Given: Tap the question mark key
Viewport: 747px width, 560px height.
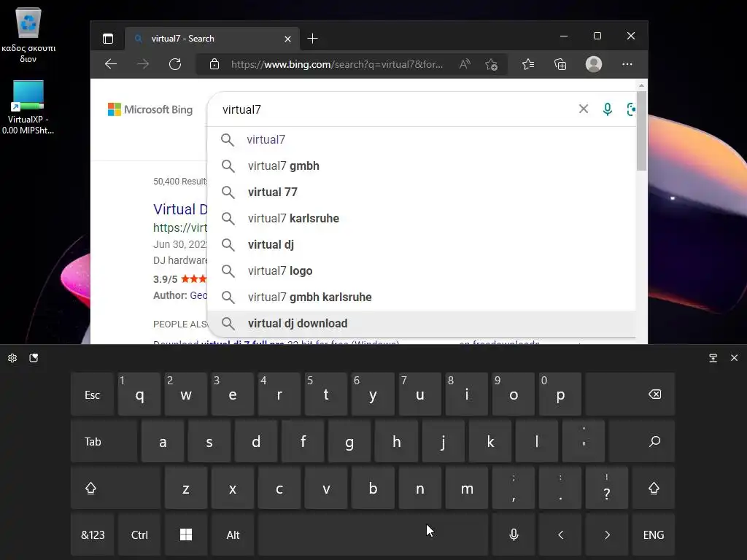Looking at the screenshot, I should 607,488.
